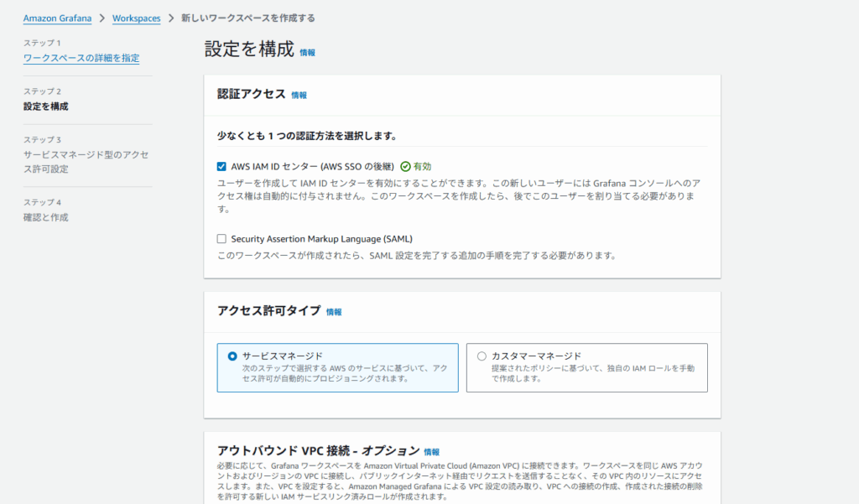
Task: Click the 新しいワークスペースを作成する breadcrumb text
Action: [248, 18]
